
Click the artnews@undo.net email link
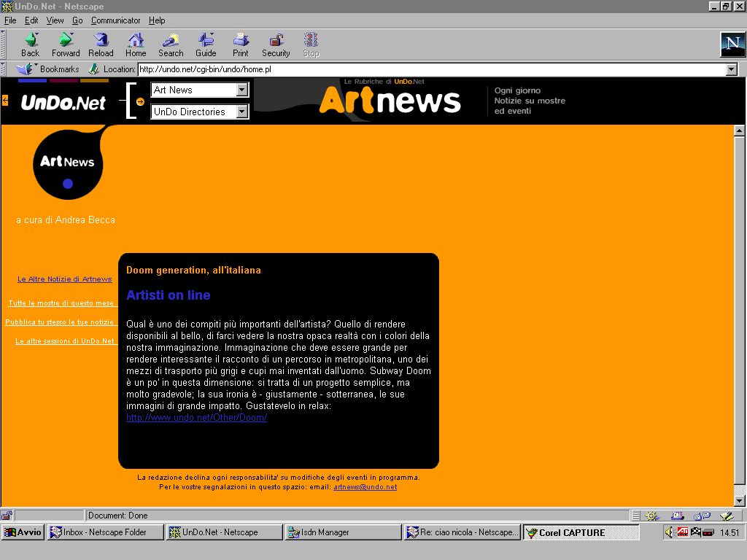coord(365,486)
